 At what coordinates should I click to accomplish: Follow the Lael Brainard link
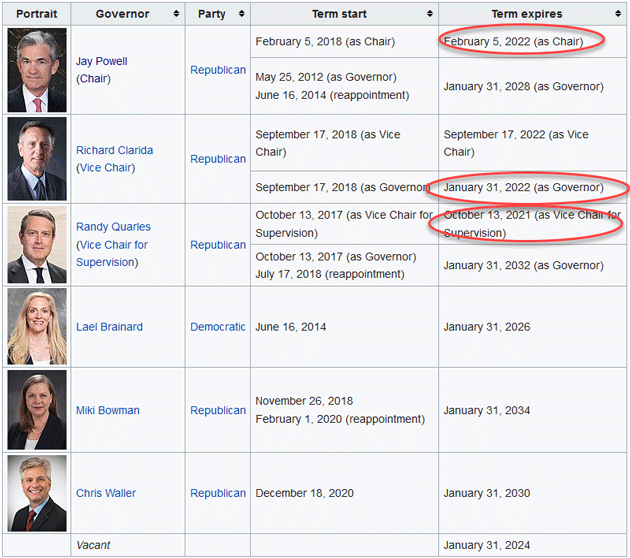[x=109, y=327]
